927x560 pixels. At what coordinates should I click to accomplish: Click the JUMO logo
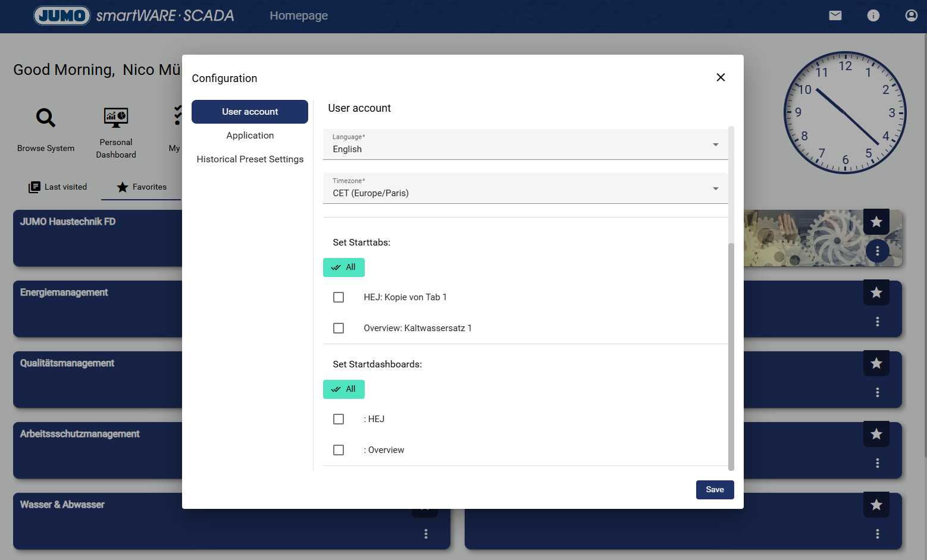coord(62,15)
